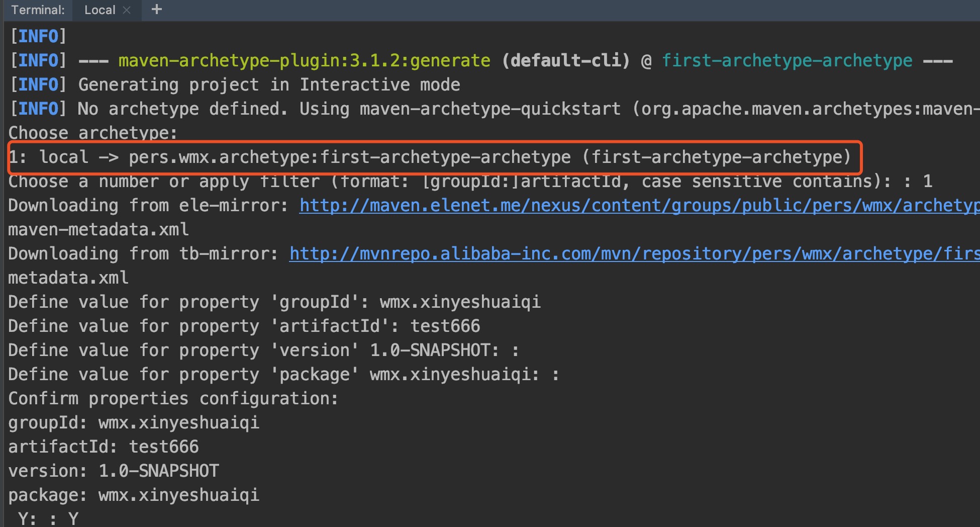The image size is (980, 527).
Task: Switch to the Local tab
Action: click(100, 10)
